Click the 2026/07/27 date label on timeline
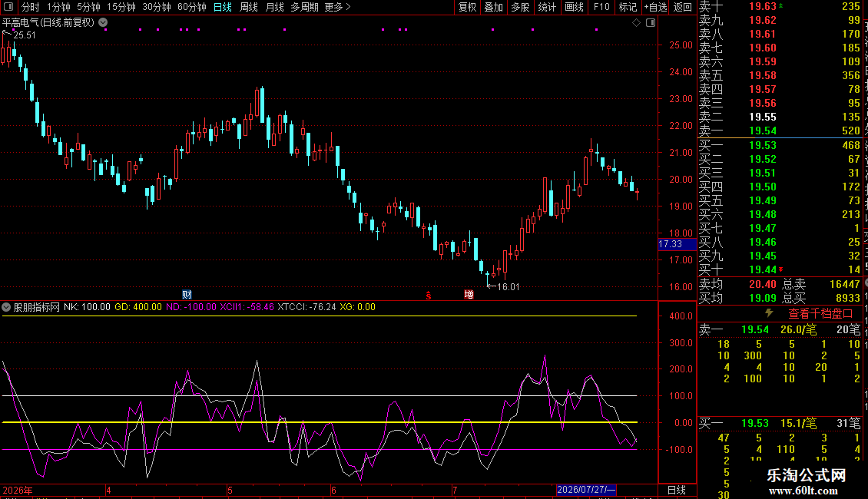Screen dimensions: 868x499 point(585,490)
